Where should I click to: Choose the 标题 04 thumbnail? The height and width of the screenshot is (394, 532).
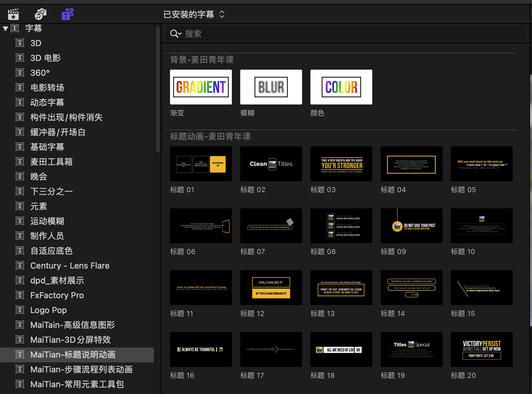[x=412, y=164]
